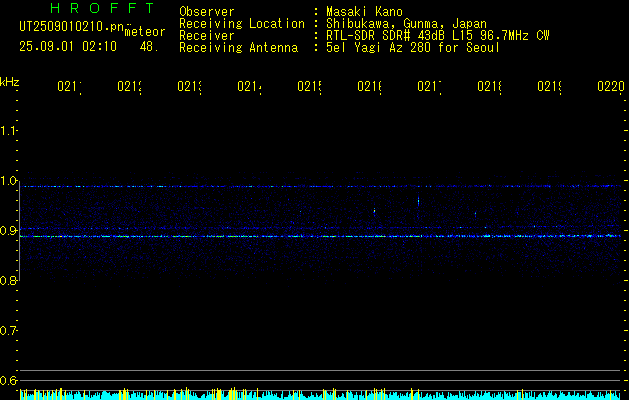Image resolution: width=629 pixels, height=400 pixels.
Task: Click the 0.7 kHz frequency axis label
Action: [8, 331]
